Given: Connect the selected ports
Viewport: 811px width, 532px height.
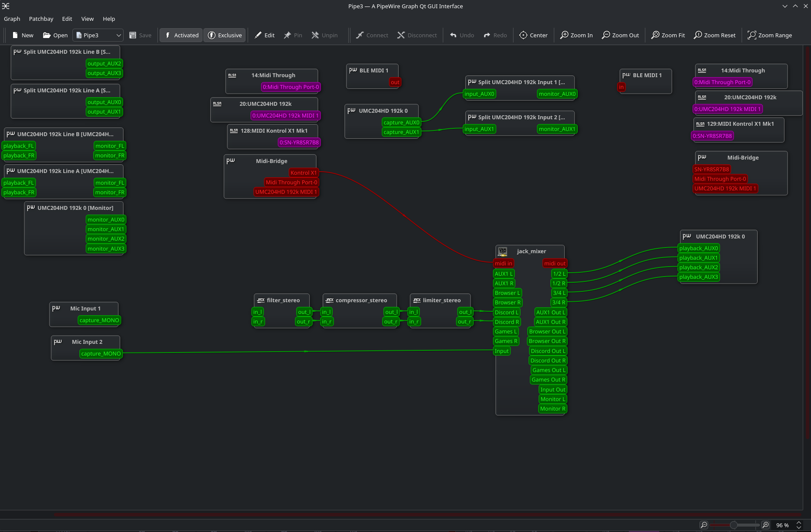Looking at the screenshot, I should (x=372, y=35).
